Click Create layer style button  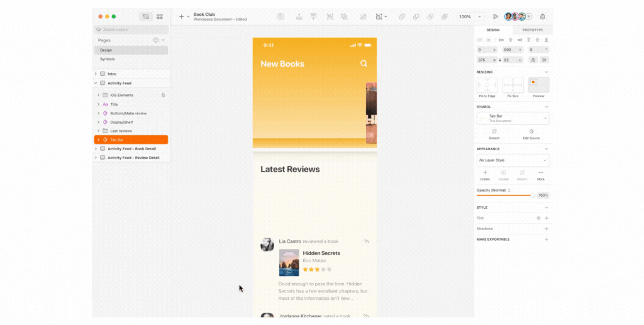[485, 175]
